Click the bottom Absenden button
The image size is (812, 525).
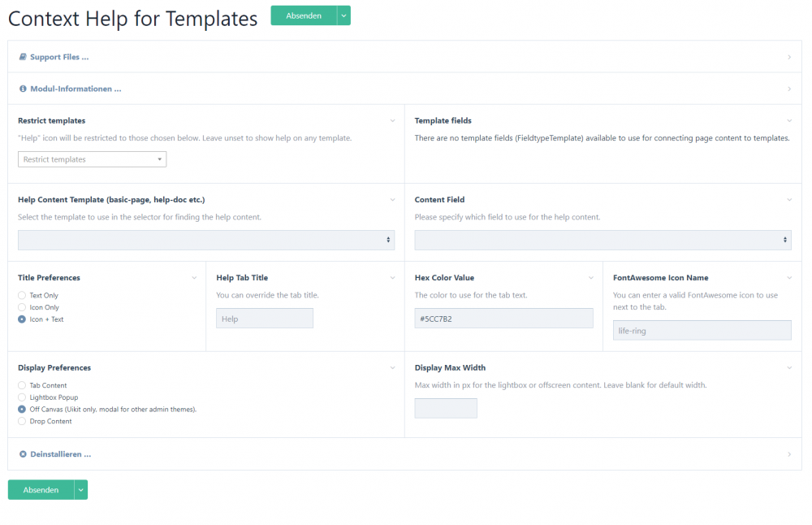(41, 490)
